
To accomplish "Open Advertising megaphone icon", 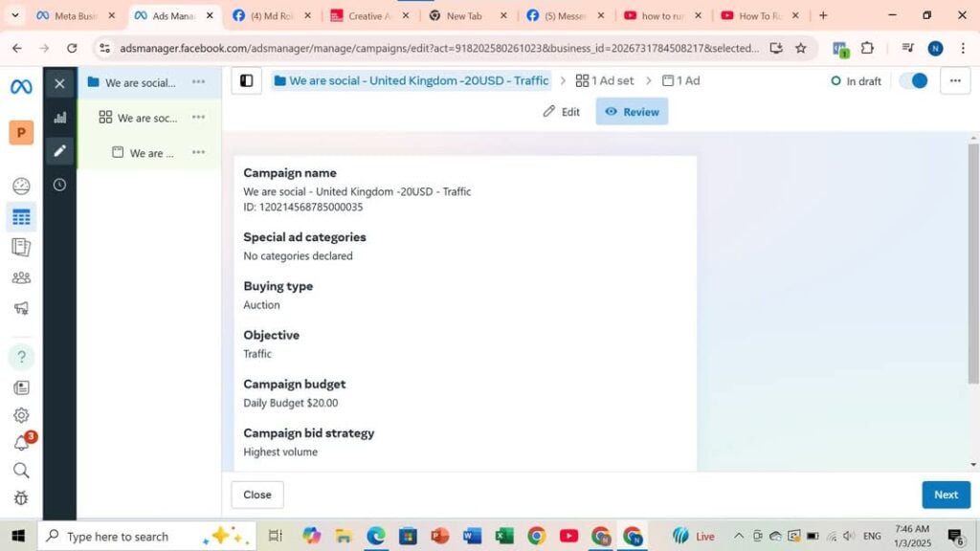I will (x=21, y=308).
